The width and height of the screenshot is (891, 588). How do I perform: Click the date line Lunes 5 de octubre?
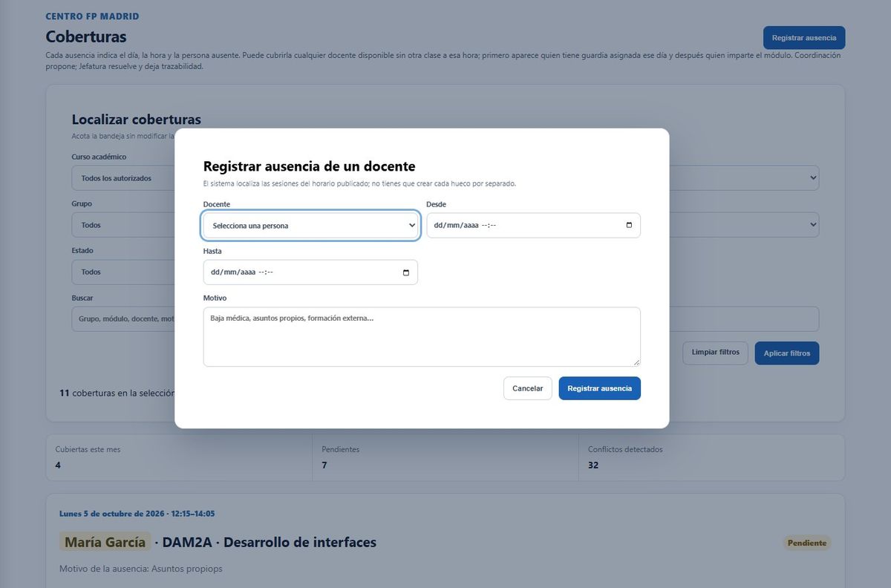[x=137, y=514]
